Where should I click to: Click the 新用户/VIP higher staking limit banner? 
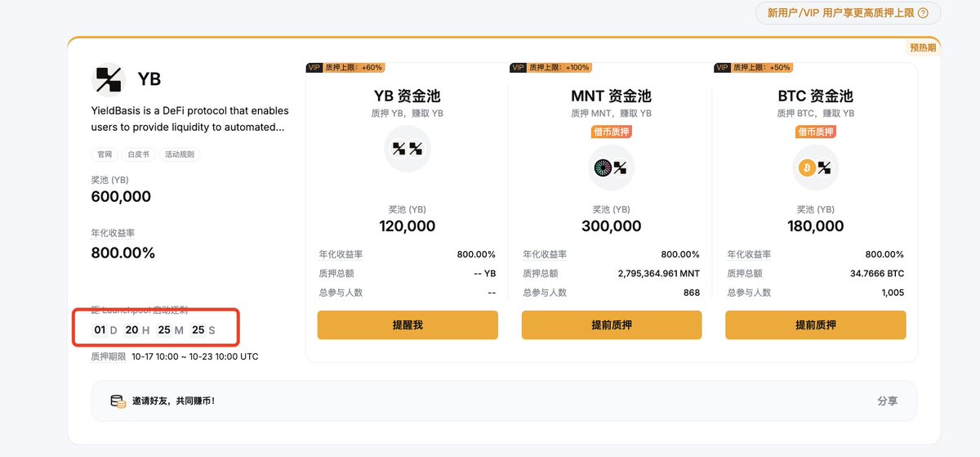[x=841, y=13]
